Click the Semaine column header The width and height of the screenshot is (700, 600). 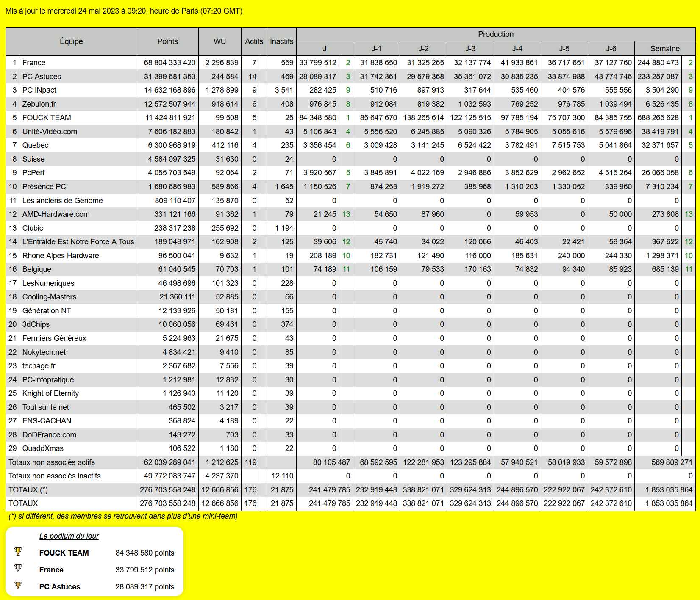[x=664, y=49]
